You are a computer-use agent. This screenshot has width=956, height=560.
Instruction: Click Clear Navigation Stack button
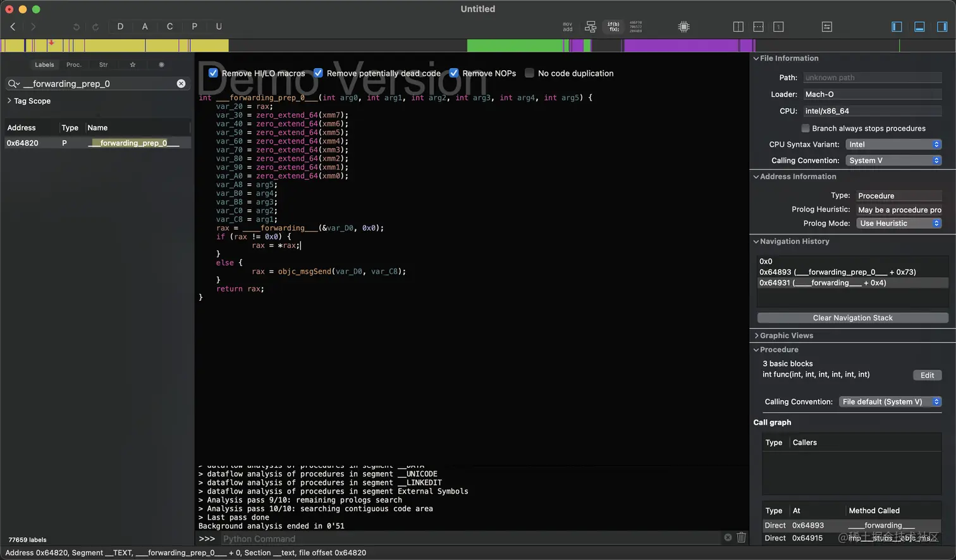click(x=852, y=318)
